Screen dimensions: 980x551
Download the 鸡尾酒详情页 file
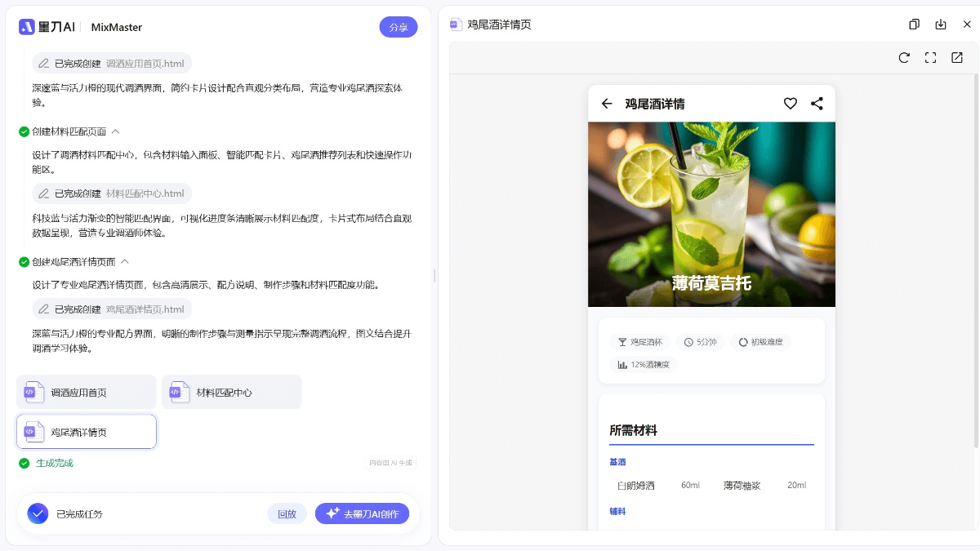coord(941,24)
